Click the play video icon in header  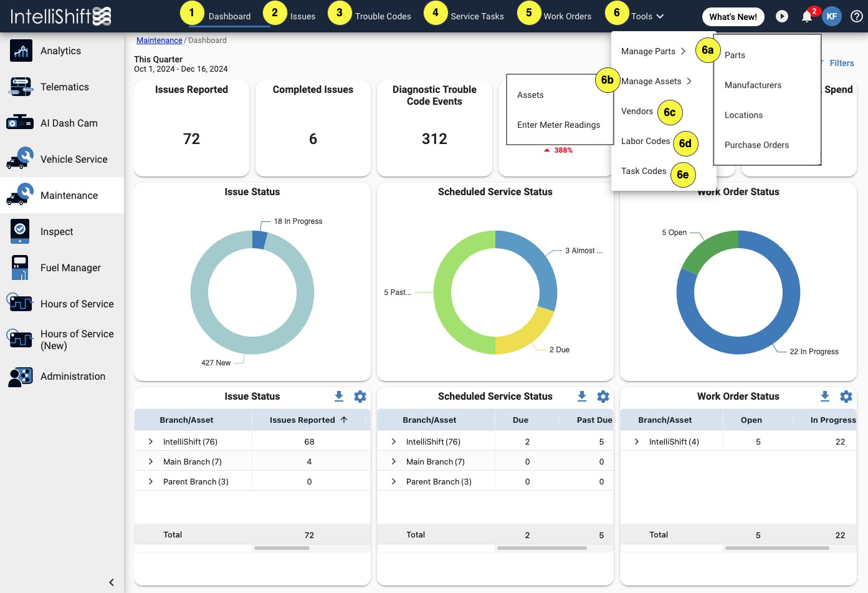click(782, 16)
